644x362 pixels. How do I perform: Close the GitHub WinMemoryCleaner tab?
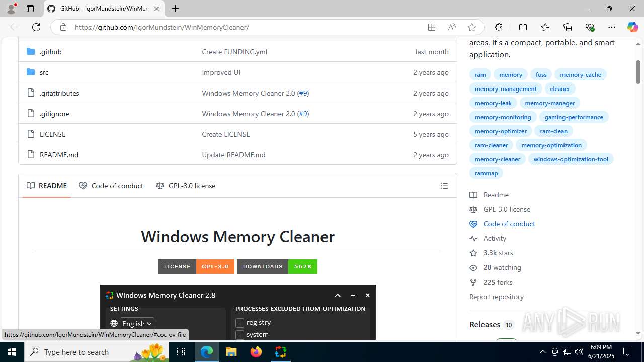[156, 9]
